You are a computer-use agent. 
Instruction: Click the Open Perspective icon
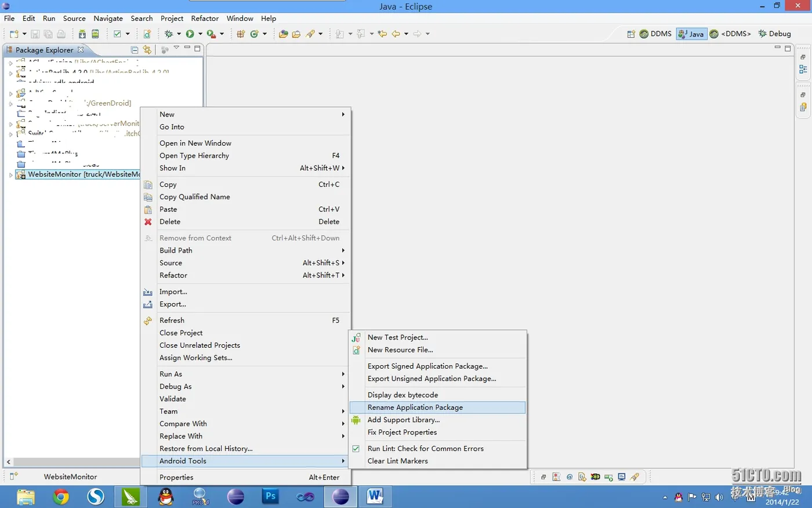pyautogui.click(x=631, y=34)
